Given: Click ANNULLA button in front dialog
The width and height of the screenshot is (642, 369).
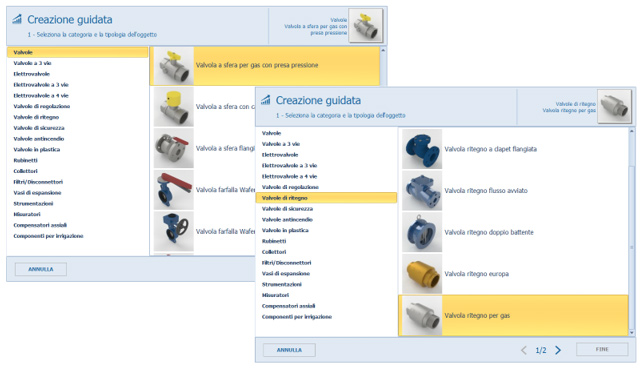Looking at the screenshot, I should click(x=289, y=350).
